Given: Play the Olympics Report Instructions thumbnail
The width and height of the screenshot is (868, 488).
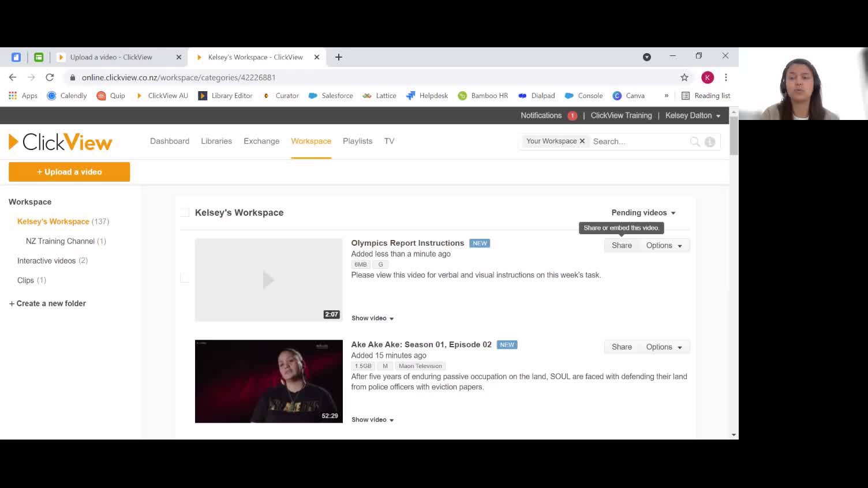Looking at the screenshot, I should [x=268, y=280].
